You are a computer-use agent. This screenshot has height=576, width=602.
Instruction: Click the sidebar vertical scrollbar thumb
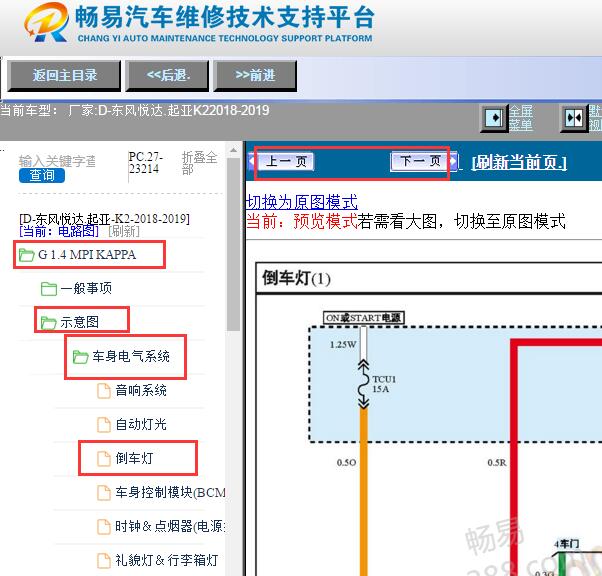(233, 244)
